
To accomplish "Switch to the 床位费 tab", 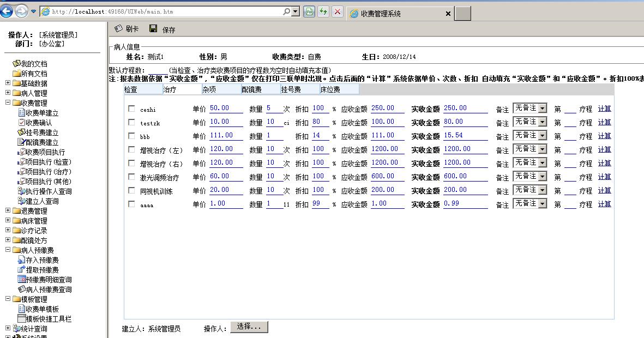I will [x=340, y=89].
